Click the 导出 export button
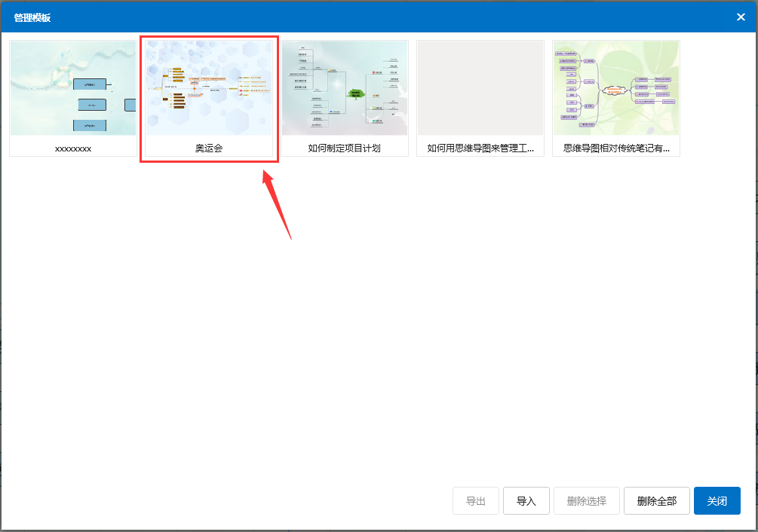758x532 pixels. point(476,500)
